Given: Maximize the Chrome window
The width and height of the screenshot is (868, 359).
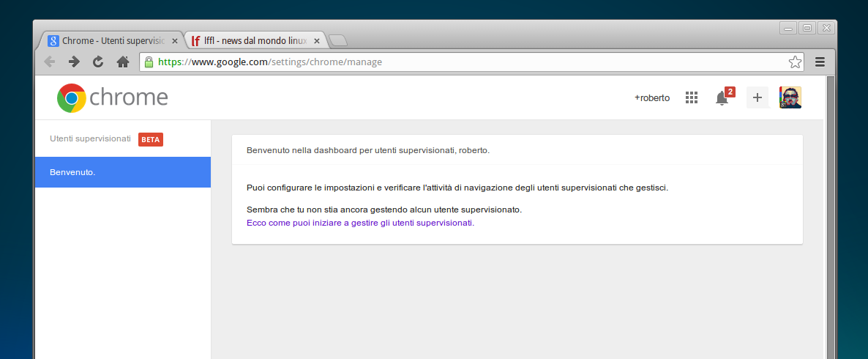Looking at the screenshot, I should pos(807,28).
